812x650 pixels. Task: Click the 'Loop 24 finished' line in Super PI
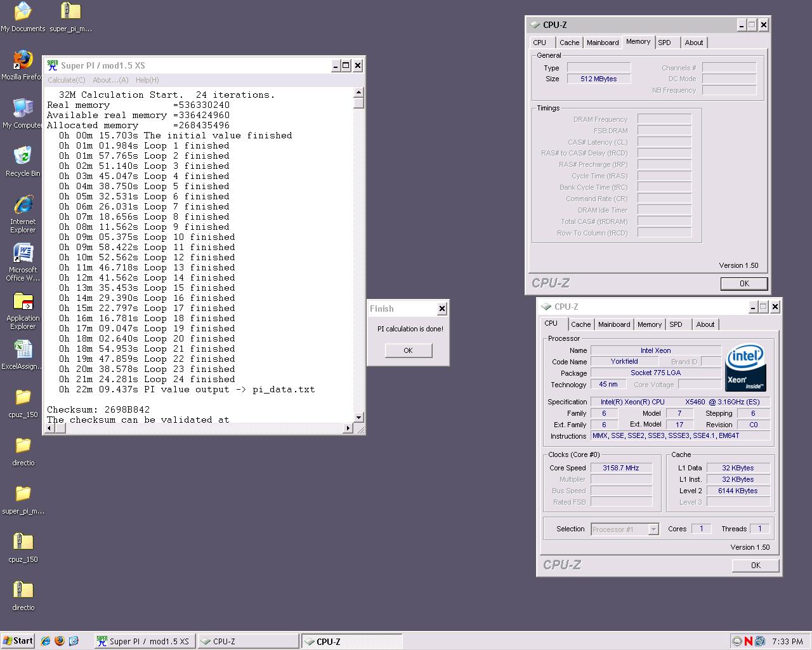click(147, 379)
